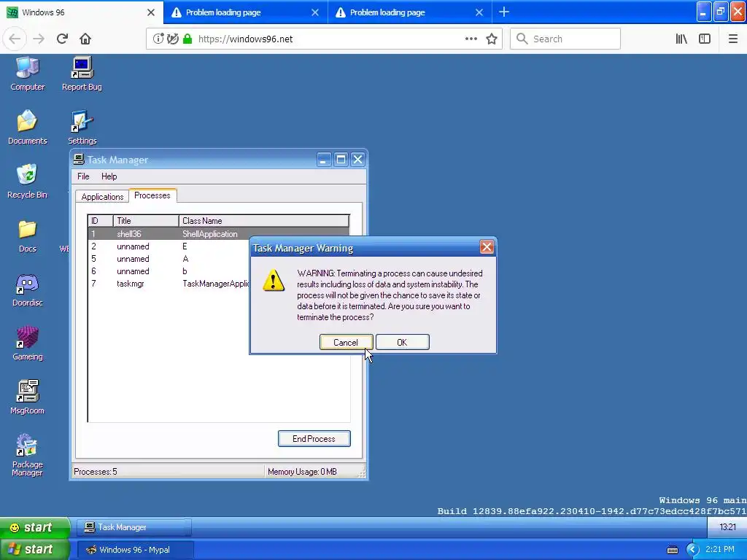Image resolution: width=747 pixels, height=560 pixels.
Task: Click the tray keyboard icon
Action: [x=672, y=550]
